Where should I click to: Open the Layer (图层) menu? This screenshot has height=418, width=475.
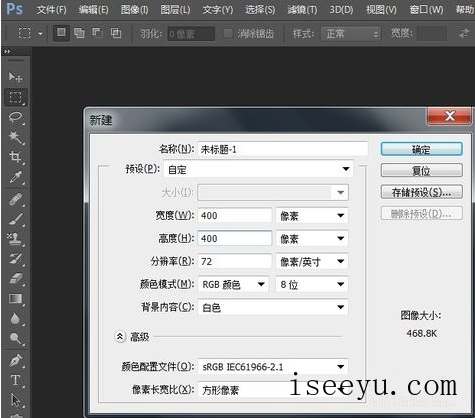pos(175,9)
